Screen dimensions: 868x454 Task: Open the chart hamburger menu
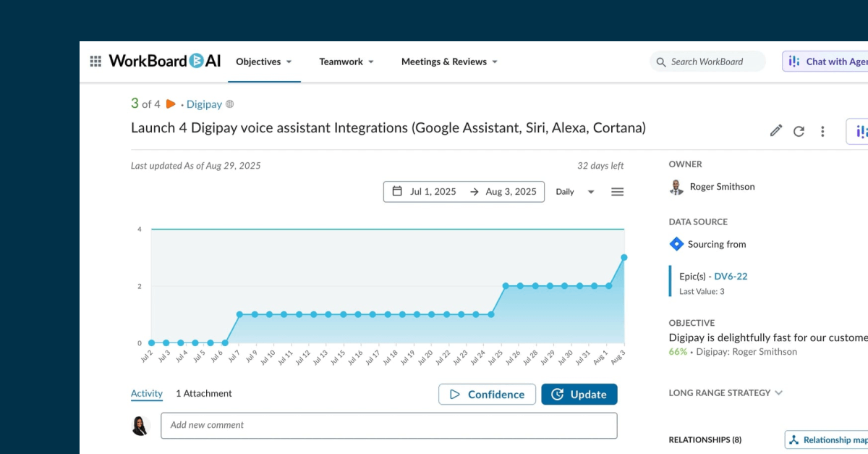pos(617,191)
